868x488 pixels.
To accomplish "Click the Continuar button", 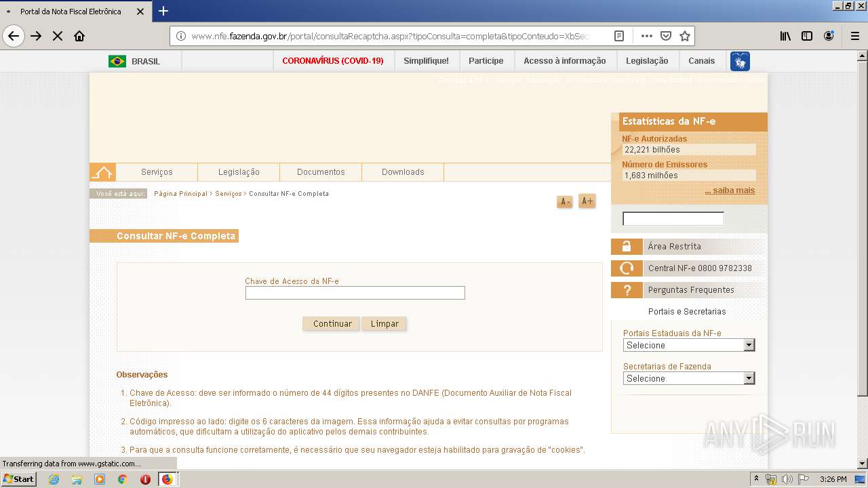I will pyautogui.click(x=332, y=324).
